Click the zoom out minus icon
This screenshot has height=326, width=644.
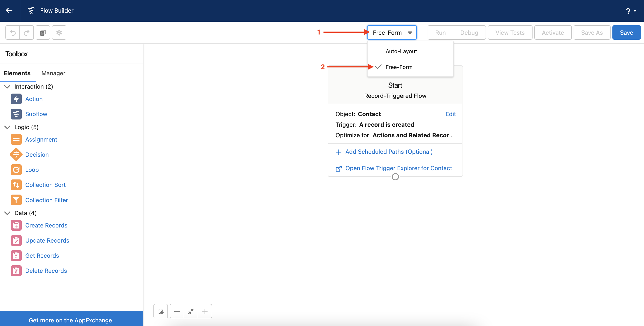click(x=177, y=311)
